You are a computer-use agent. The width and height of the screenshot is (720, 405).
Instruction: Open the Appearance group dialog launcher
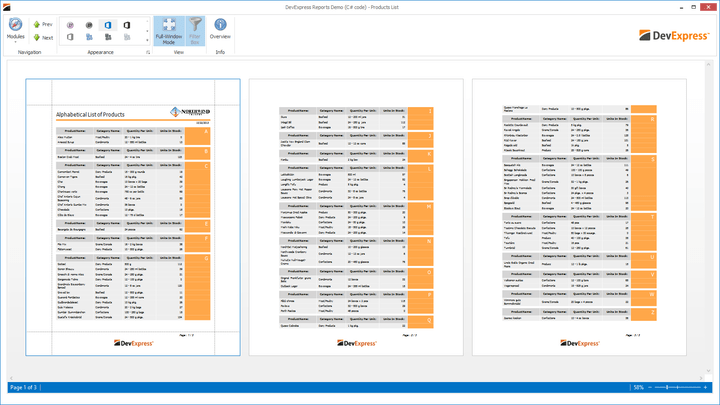click(x=146, y=52)
